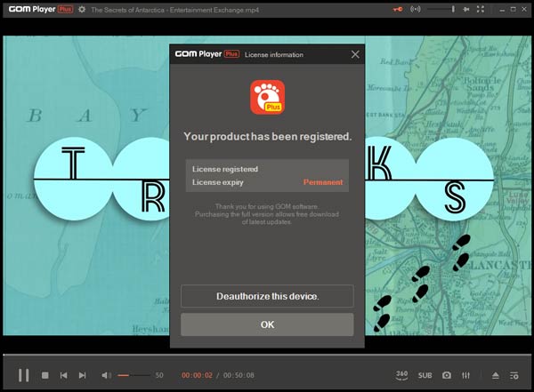Pause playback with the pause button

pyautogui.click(x=23, y=375)
